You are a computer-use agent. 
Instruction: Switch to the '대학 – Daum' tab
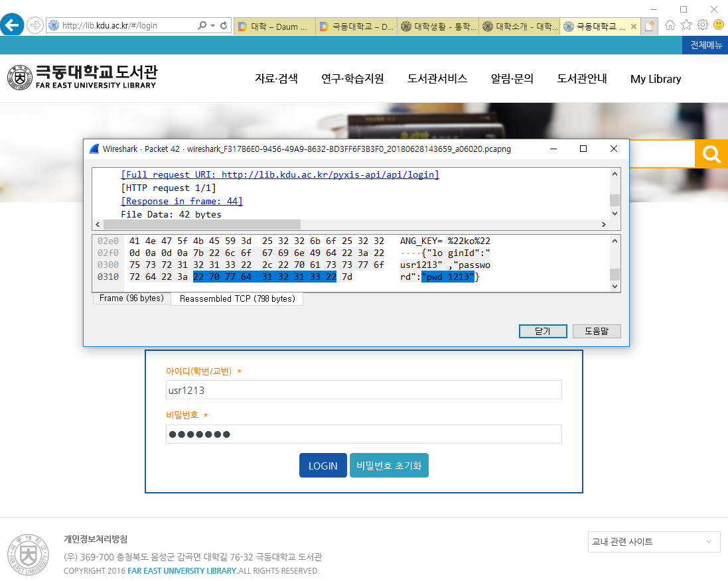pyautogui.click(x=274, y=27)
